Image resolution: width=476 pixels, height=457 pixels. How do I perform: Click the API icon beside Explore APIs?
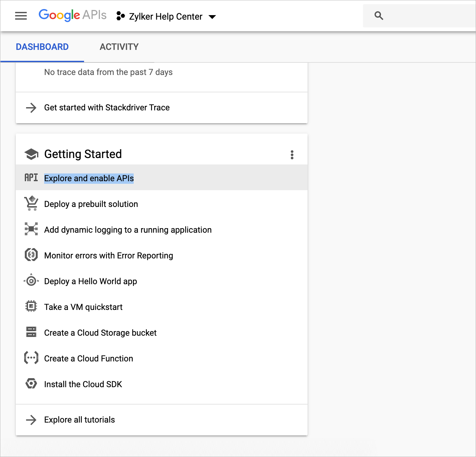pyautogui.click(x=31, y=178)
